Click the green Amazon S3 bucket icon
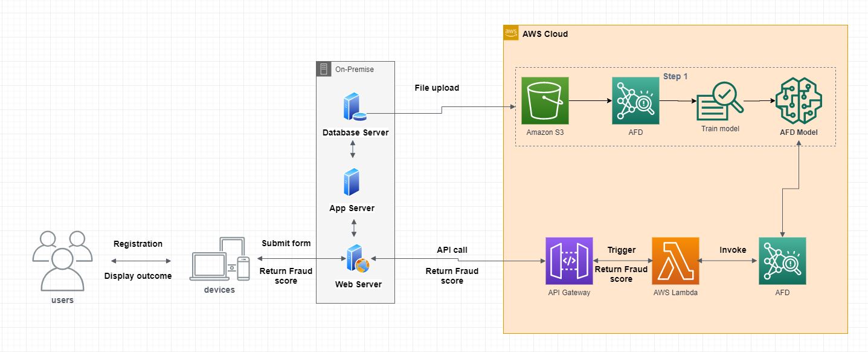Screen dimensions: 868x352 pos(545,100)
